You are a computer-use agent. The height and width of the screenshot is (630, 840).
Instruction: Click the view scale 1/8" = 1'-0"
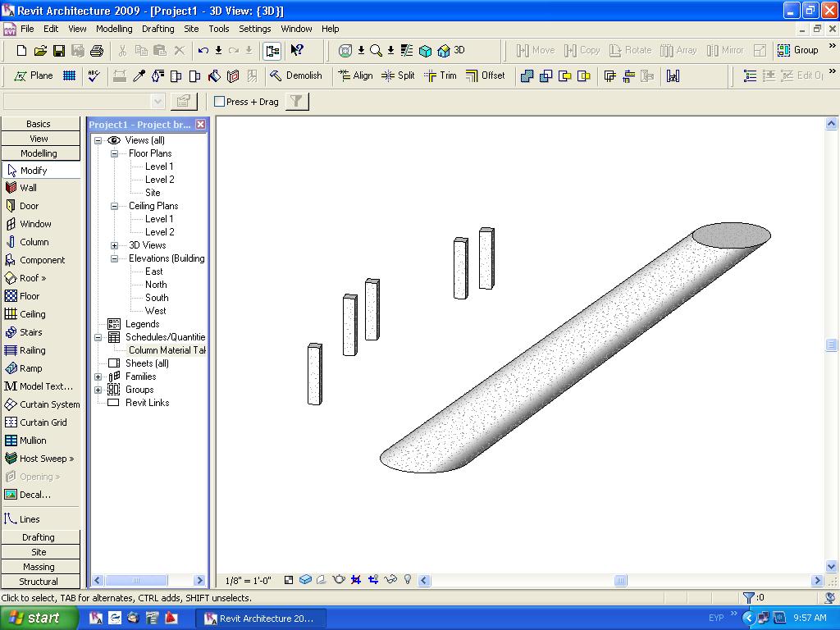(249, 581)
